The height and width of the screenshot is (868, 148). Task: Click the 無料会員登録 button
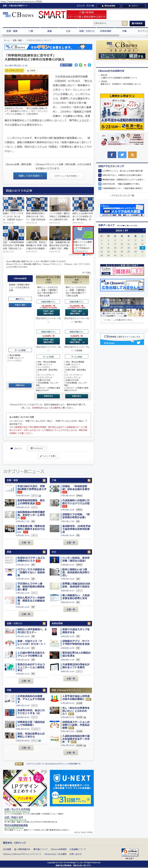click(x=108, y=6)
